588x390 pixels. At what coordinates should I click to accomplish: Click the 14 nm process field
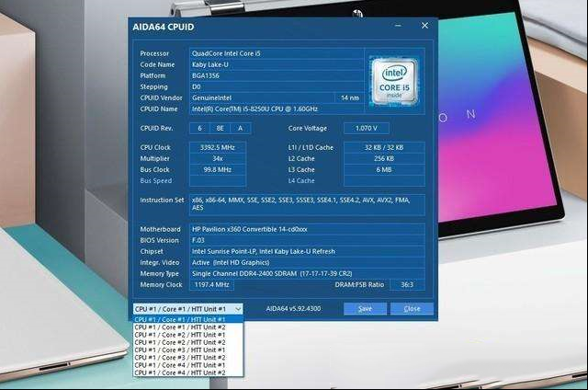pos(349,97)
